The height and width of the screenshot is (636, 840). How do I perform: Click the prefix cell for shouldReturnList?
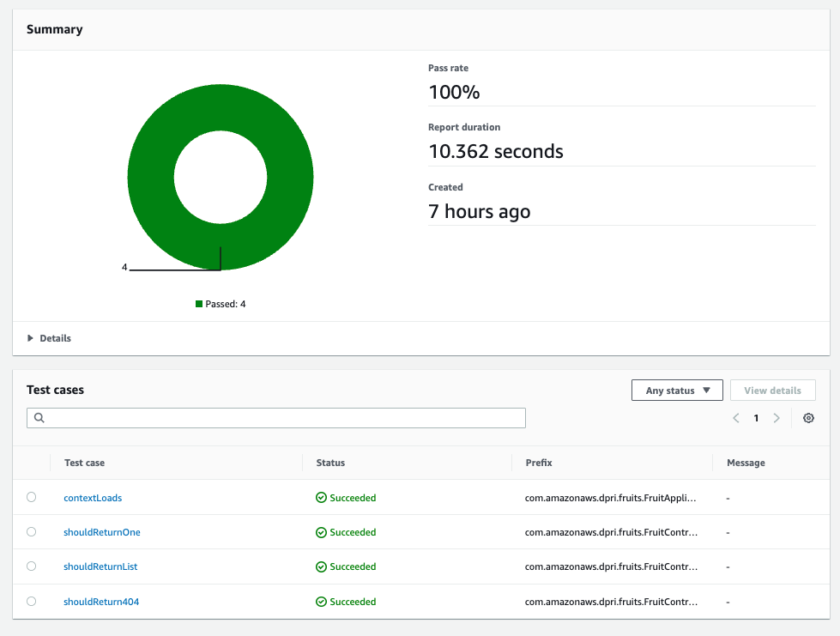point(611,566)
